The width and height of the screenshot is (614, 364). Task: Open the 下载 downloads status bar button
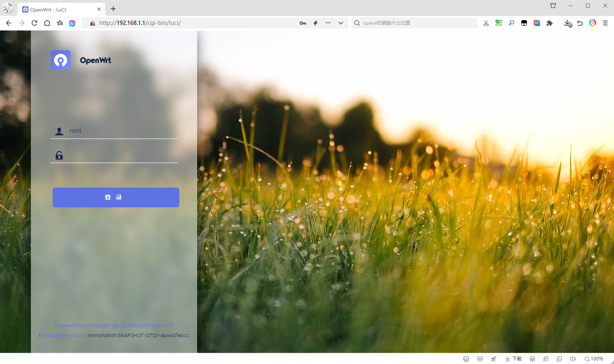click(x=513, y=359)
